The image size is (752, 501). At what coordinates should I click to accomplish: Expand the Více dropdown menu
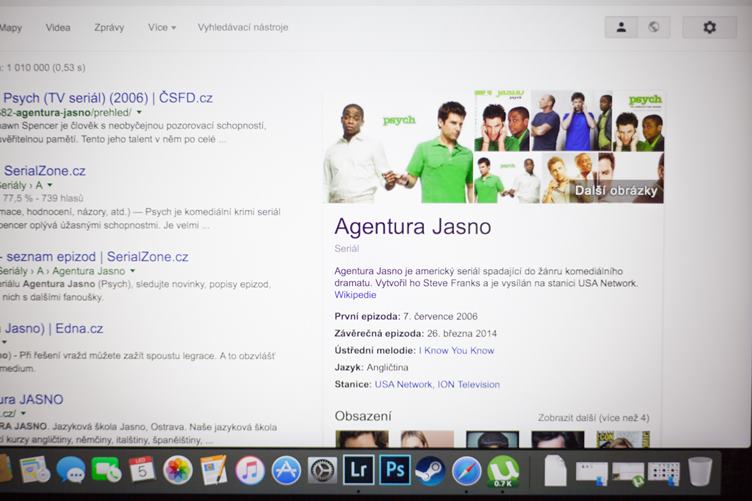pos(162,28)
